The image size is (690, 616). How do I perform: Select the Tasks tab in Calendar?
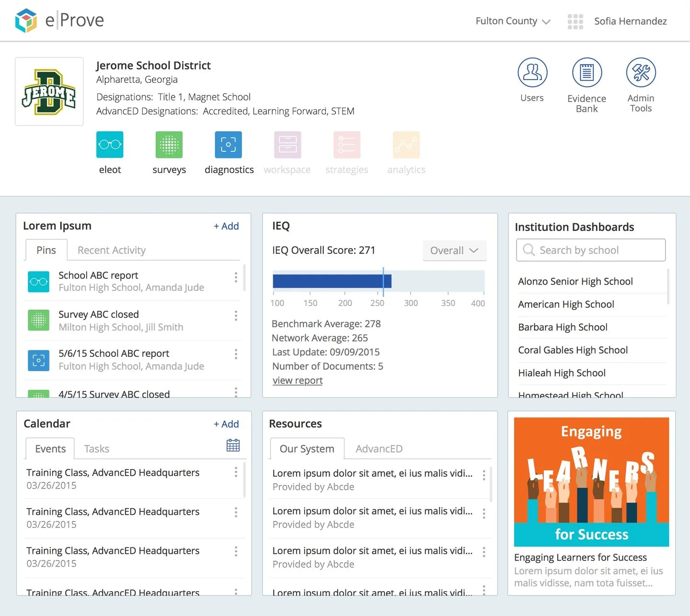96,448
